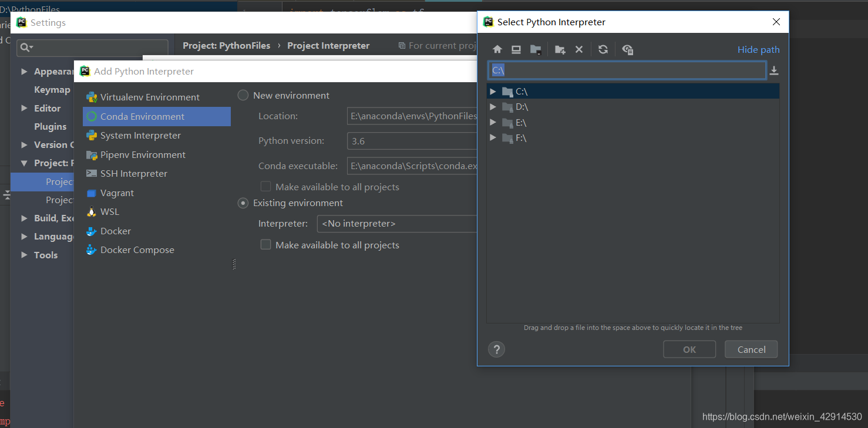Open Keymap in Settings sidebar
The width and height of the screenshot is (868, 428).
pyautogui.click(x=52, y=90)
